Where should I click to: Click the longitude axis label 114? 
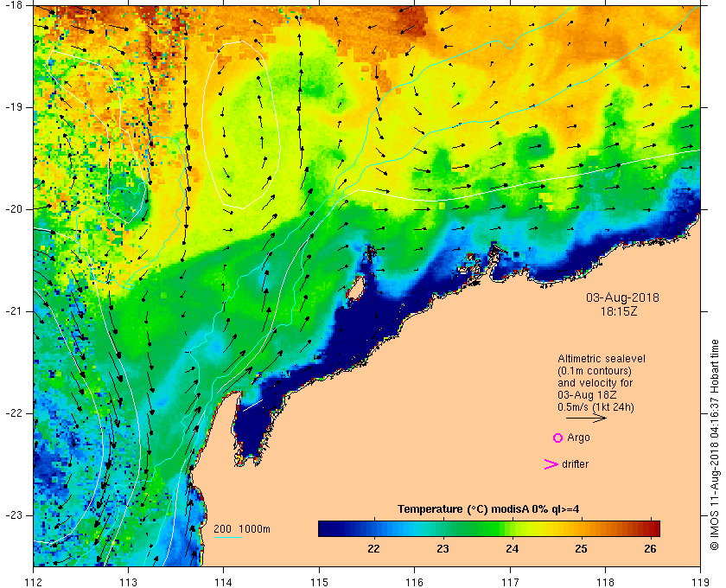[224, 582]
